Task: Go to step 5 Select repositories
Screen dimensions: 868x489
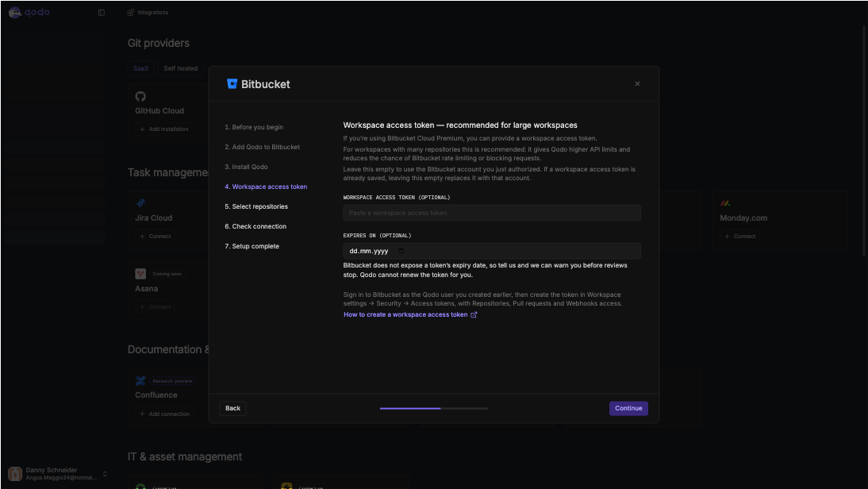Action: [x=256, y=206]
